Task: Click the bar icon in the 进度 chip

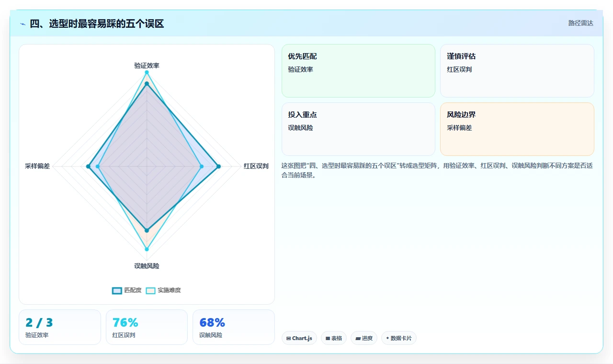Action: tap(358, 338)
